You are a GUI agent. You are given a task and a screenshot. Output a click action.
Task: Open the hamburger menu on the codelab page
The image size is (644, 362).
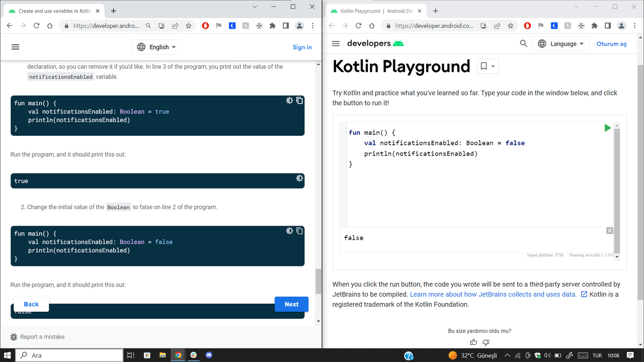15,47
